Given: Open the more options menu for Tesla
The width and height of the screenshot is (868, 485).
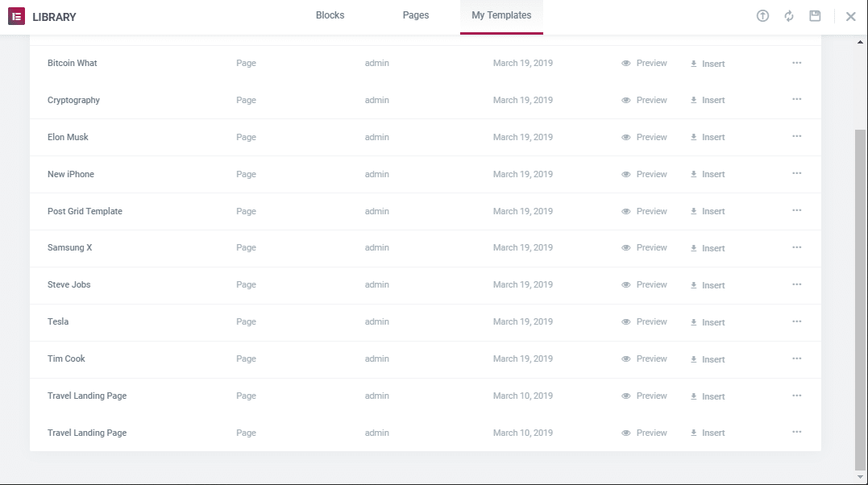Looking at the screenshot, I should pyautogui.click(x=796, y=321).
